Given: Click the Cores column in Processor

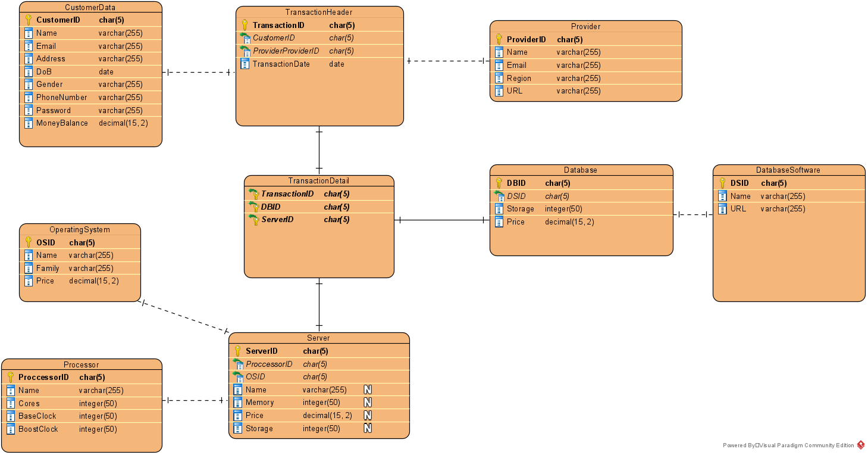Looking at the screenshot, I should point(82,403).
